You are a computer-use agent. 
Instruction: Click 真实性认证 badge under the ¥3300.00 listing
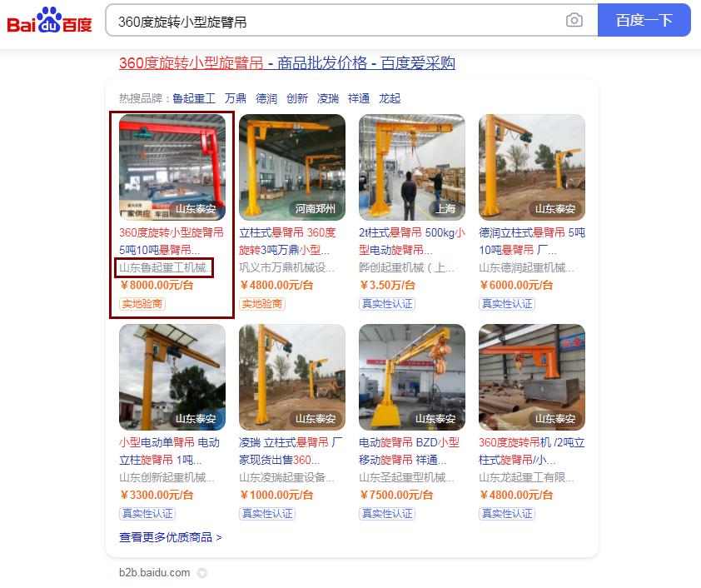pos(147,514)
